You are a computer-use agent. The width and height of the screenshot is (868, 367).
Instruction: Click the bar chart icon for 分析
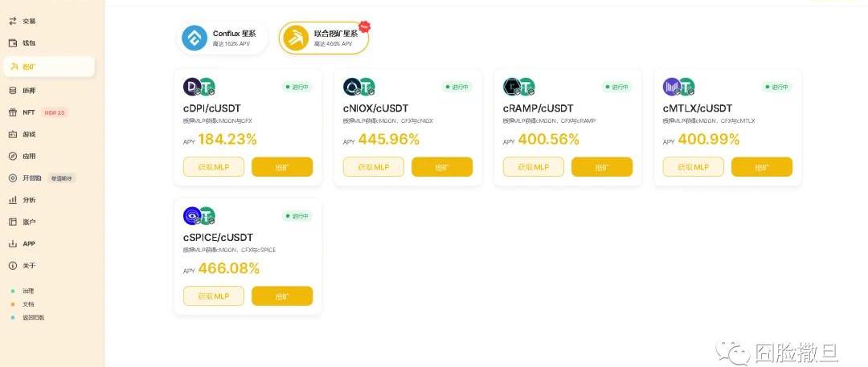(13, 200)
